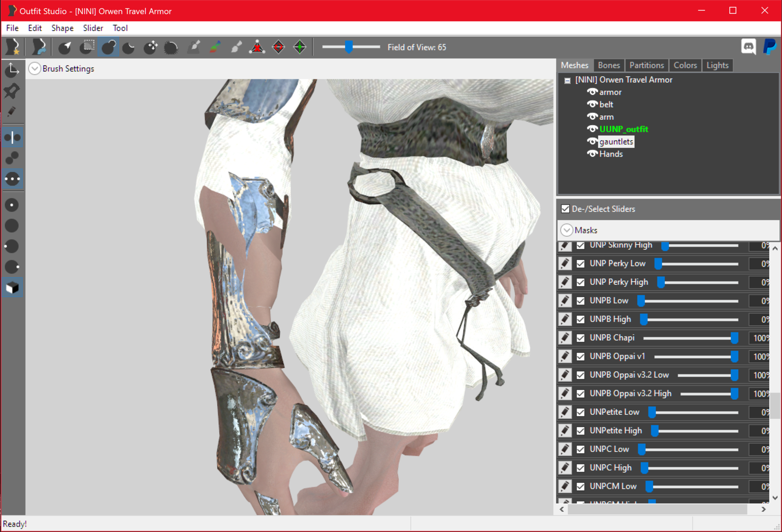Screen dimensions: 782x532
Task: Select the Move brush tool
Action: pyautogui.click(x=151, y=47)
